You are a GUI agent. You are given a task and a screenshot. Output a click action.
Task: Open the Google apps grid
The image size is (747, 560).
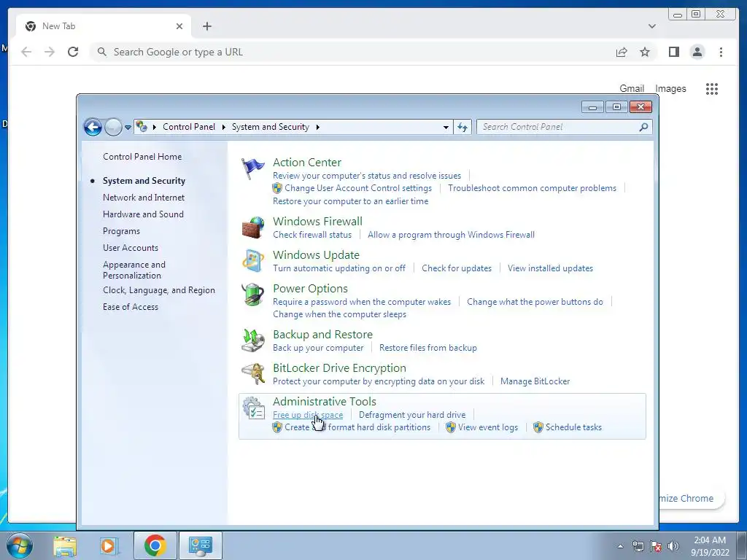[x=712, y=88]
